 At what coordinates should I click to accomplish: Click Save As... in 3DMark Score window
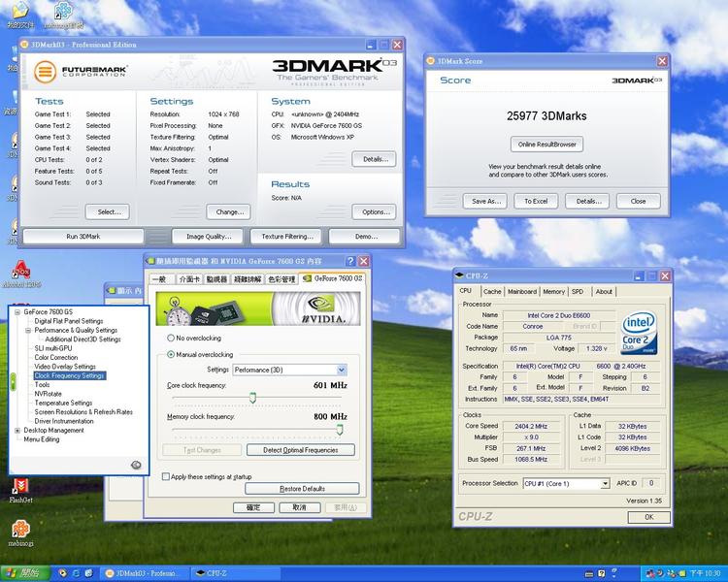(x=485, y=201)
